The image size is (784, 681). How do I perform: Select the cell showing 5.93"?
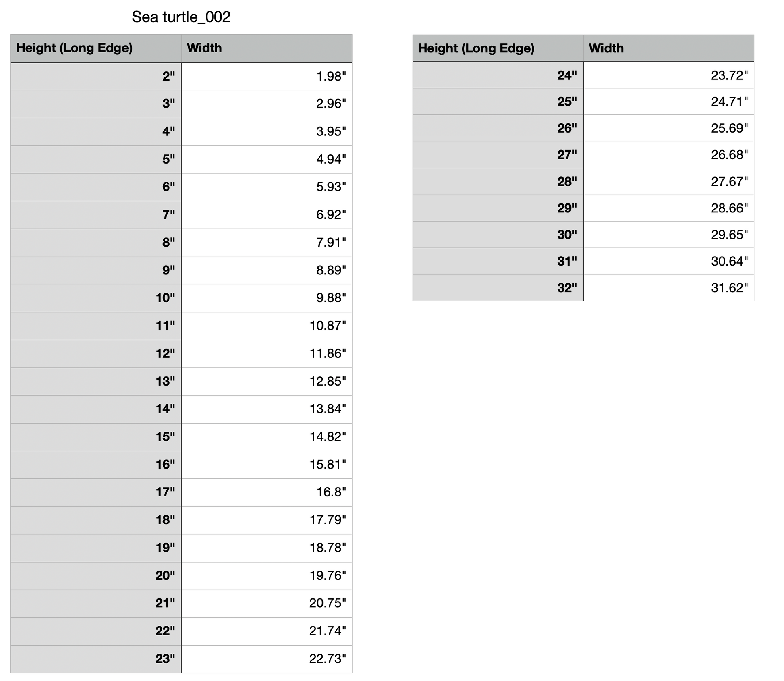(267, 187)
